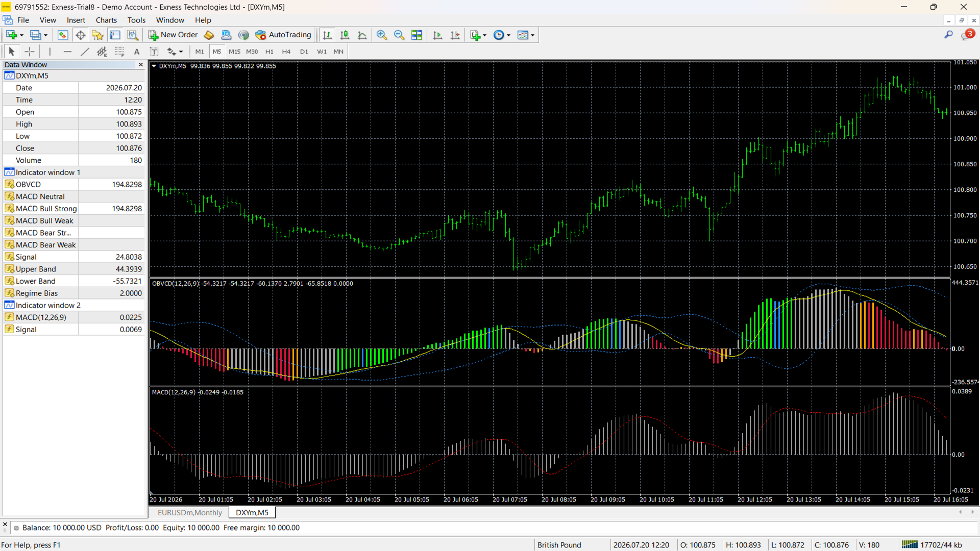Open the Strategy Tester magnifier icon
This screenshot has width=980, height=551.
click(x=132, y=35)
